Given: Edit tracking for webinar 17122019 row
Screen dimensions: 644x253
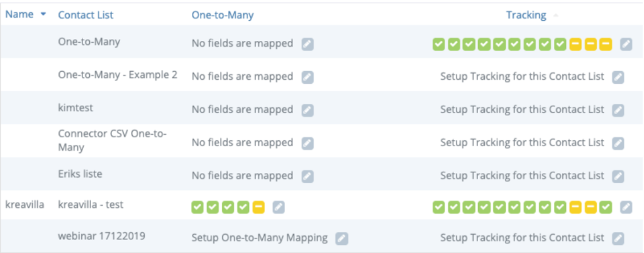Looking at the screenshot, I should click(x=618, y=239).
